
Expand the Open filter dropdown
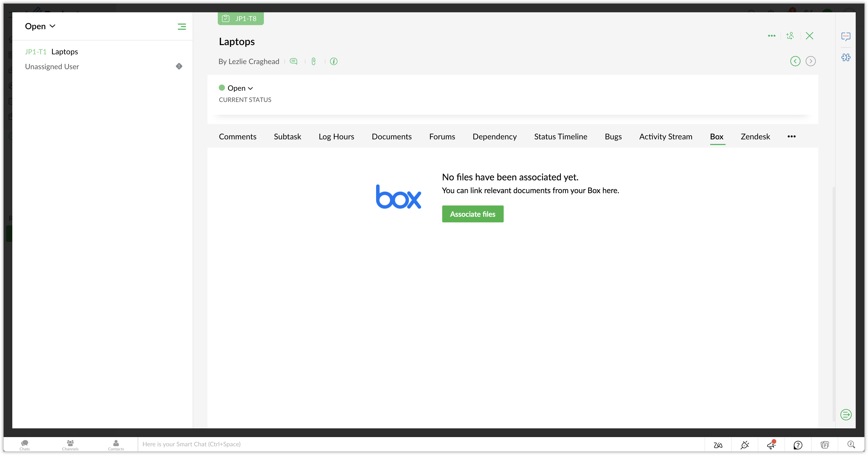[40, 26]
